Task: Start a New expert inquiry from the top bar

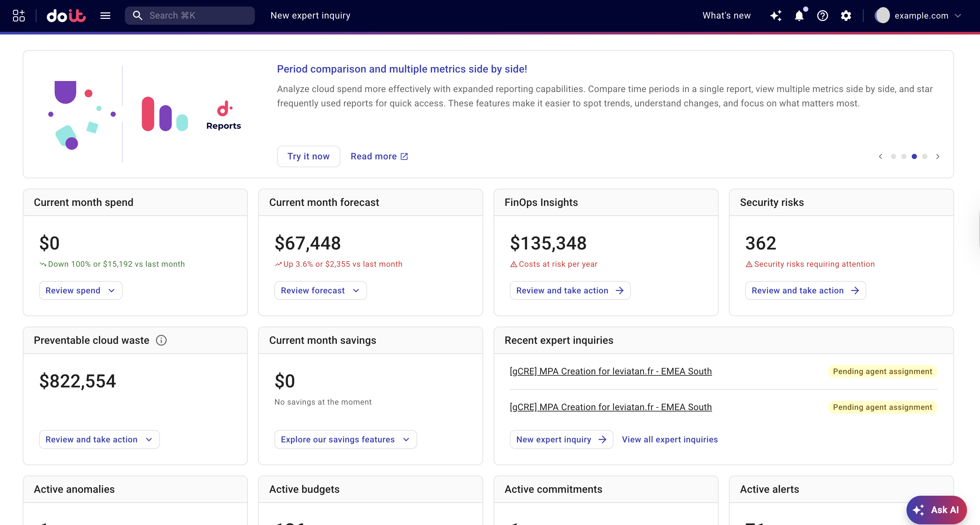Action: pos(311,16)
